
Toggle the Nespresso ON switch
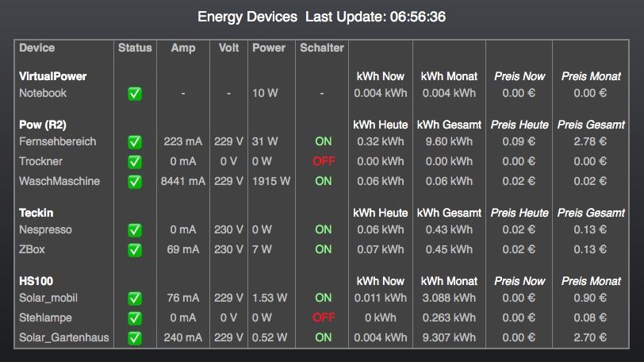[x=324, y=229]
